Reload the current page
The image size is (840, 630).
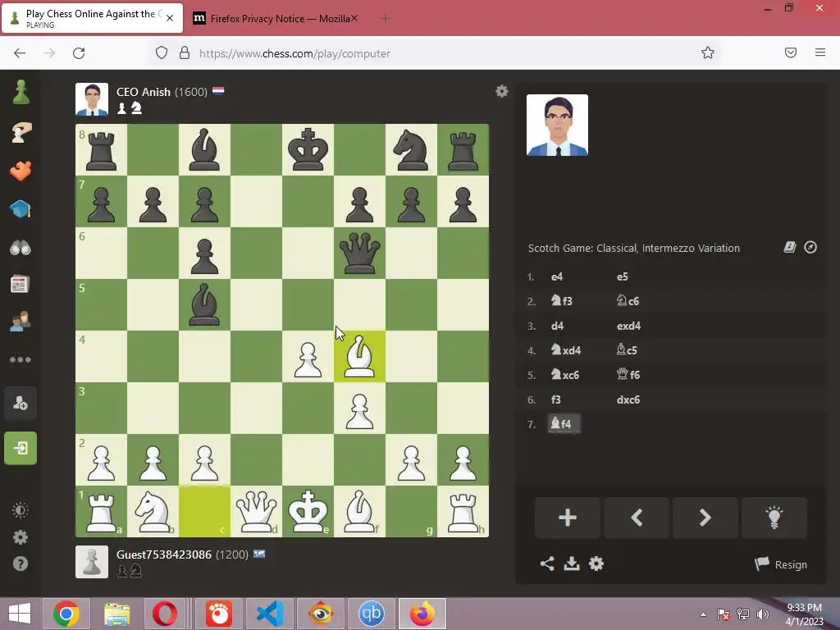(x=79, y=53)
